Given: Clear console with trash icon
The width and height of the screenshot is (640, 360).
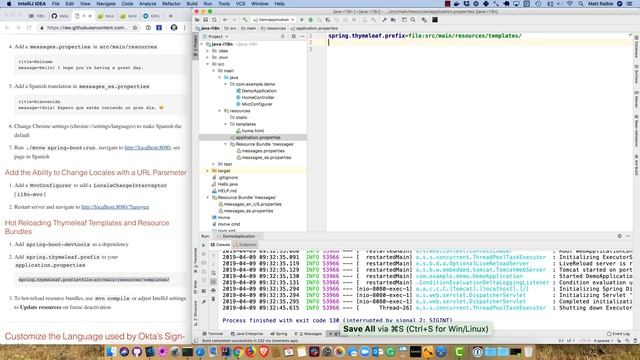Looking at the screenshot, I should (213, 299).
